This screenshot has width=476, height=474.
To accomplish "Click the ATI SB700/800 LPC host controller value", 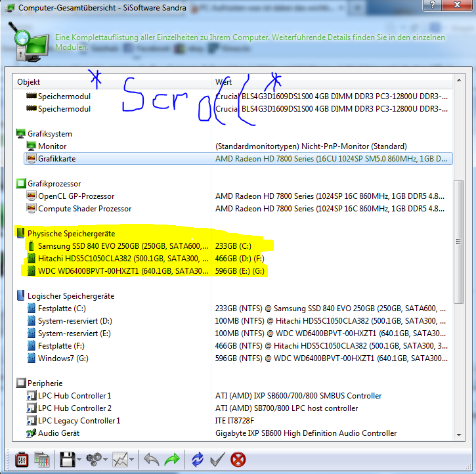I will (x=286, y=408).
